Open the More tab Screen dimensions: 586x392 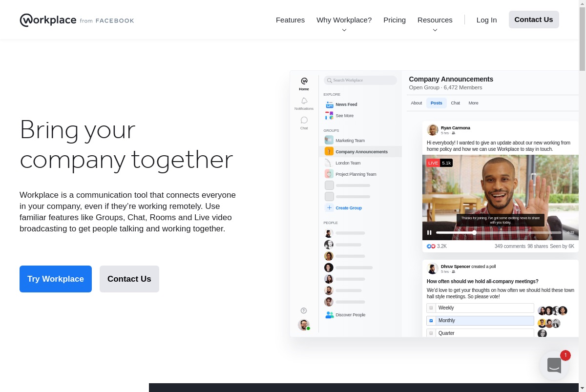(x=473, y=103)
